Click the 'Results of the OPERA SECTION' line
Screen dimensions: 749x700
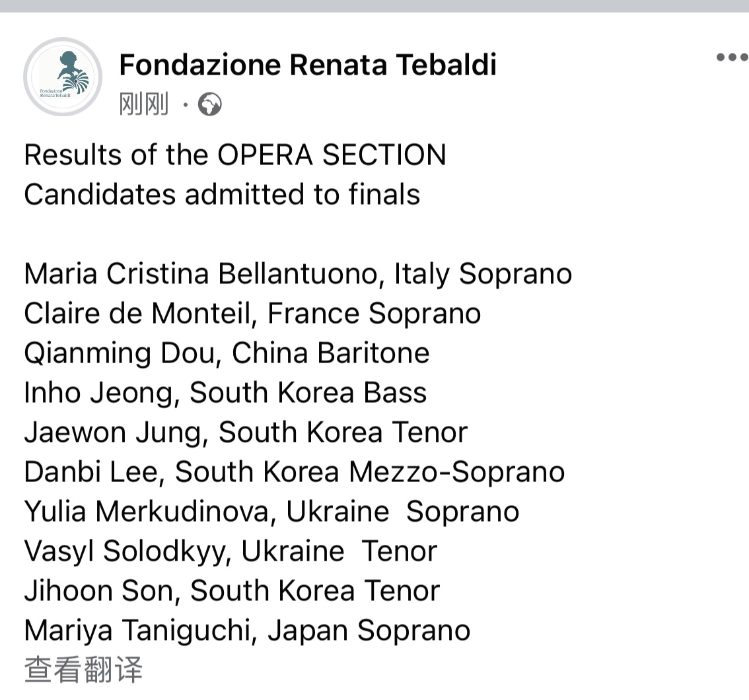click(x=235, y=155)
